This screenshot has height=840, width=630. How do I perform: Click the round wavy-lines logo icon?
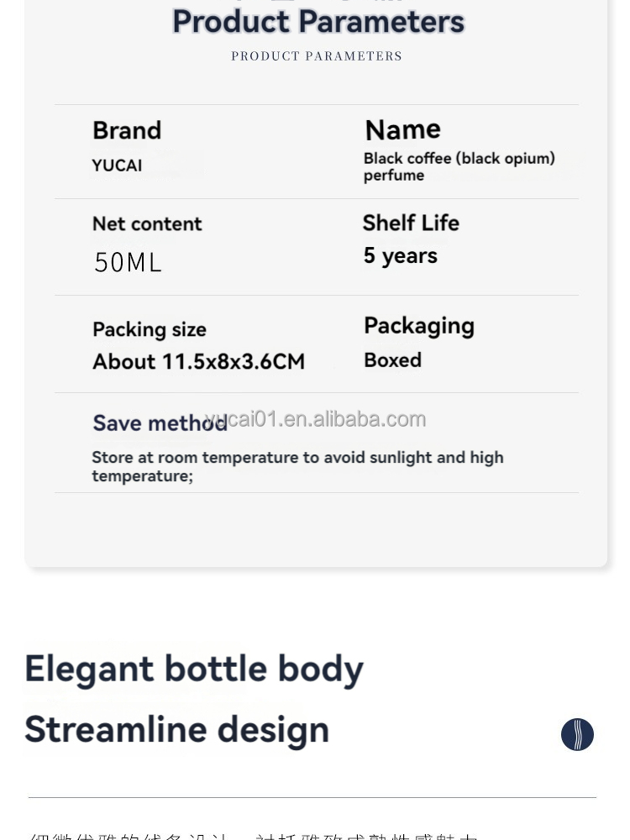(577, 734)
